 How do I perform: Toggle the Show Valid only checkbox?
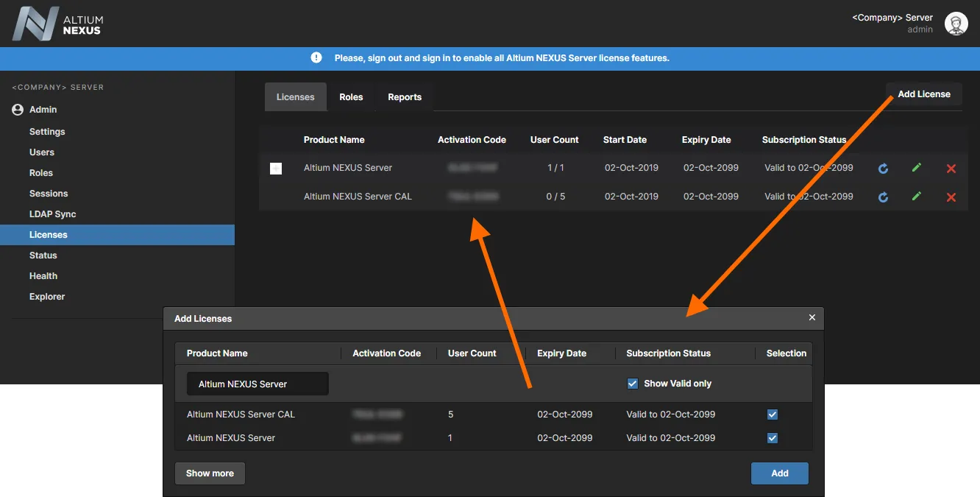(x=632, y=384)
